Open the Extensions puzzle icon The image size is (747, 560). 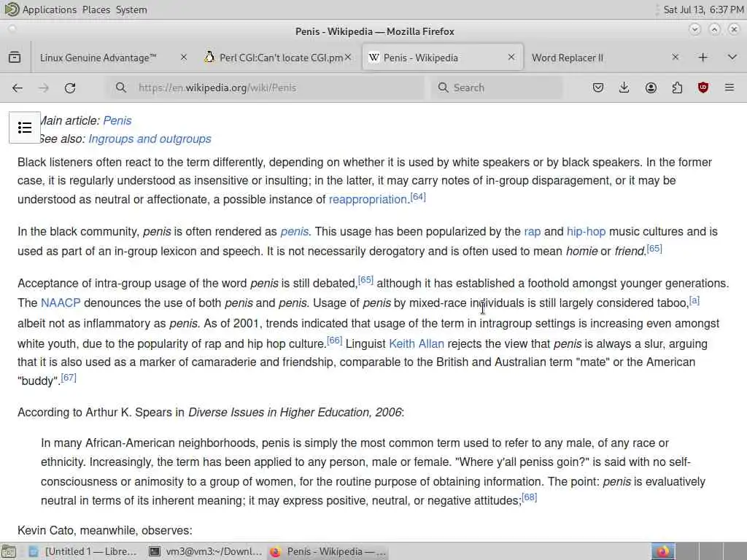[677, 87]
